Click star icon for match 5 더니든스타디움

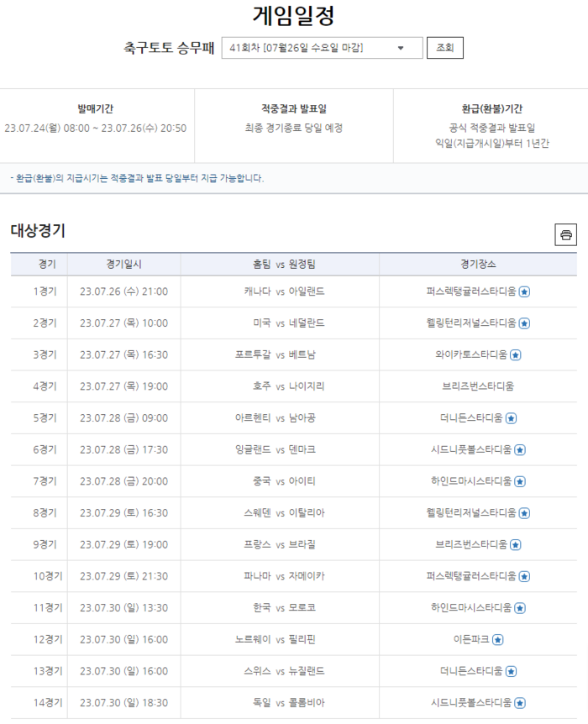coord(511,418)
